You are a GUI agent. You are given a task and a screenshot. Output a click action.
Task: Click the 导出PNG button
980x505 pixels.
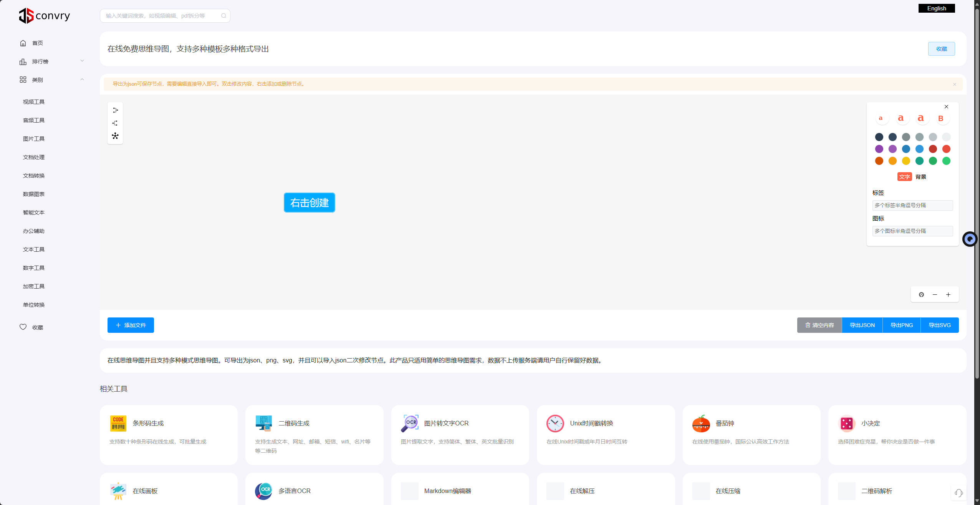(901, 325)
